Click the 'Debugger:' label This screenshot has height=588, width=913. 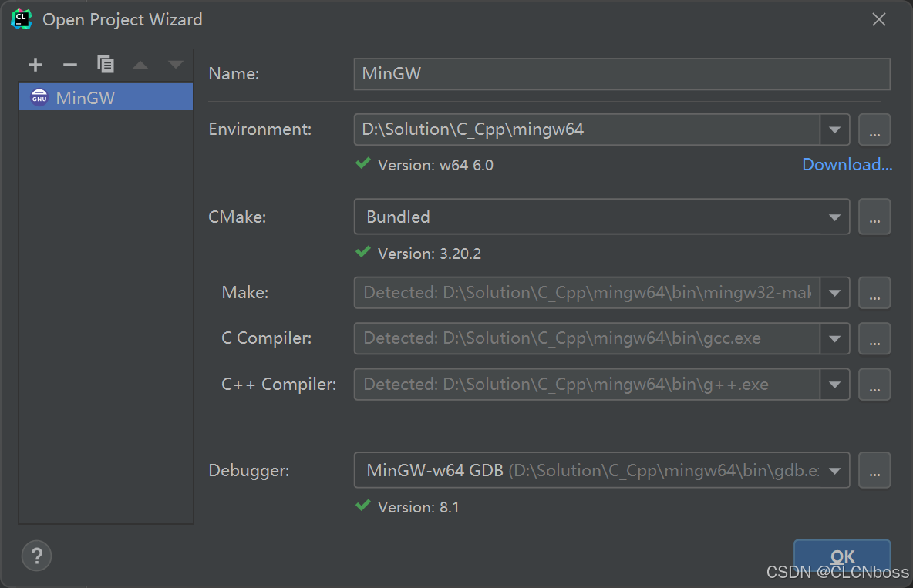[x=248, y=470]
